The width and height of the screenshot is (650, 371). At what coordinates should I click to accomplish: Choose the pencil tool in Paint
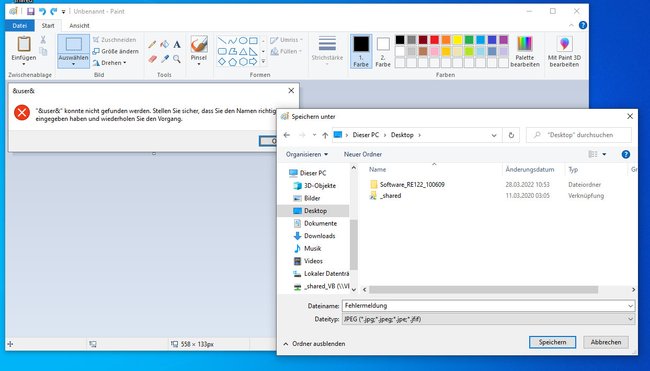[x=153, y=44]
